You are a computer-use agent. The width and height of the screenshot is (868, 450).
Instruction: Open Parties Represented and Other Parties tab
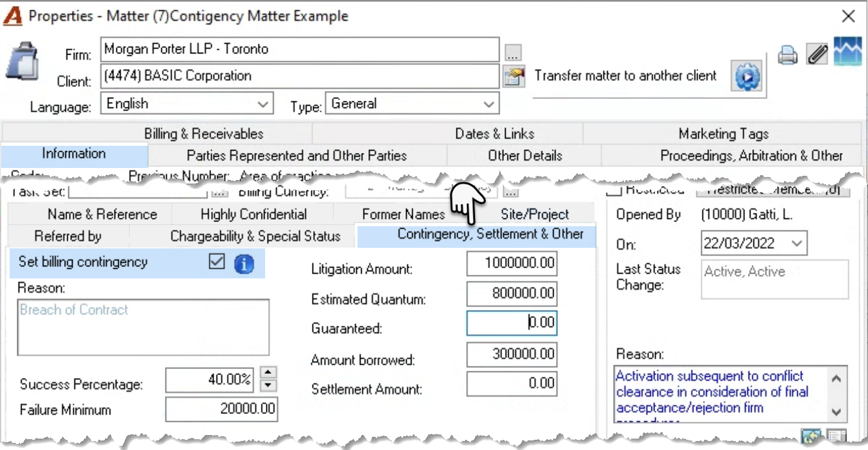coord(297,155)
